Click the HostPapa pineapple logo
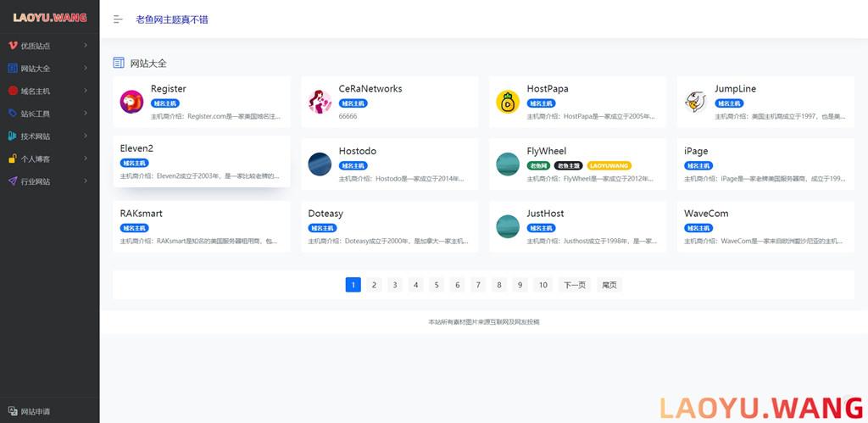 point(508,102)
